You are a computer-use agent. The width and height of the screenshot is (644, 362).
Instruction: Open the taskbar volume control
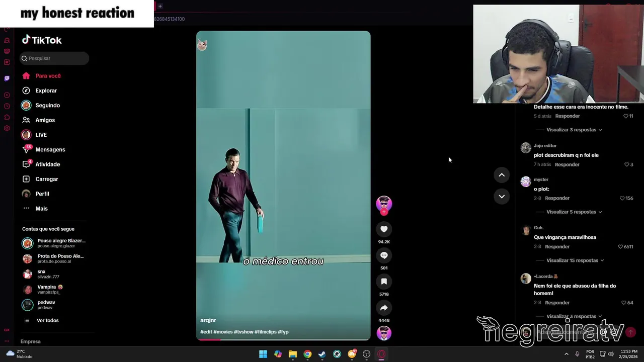tap(611, 354)
